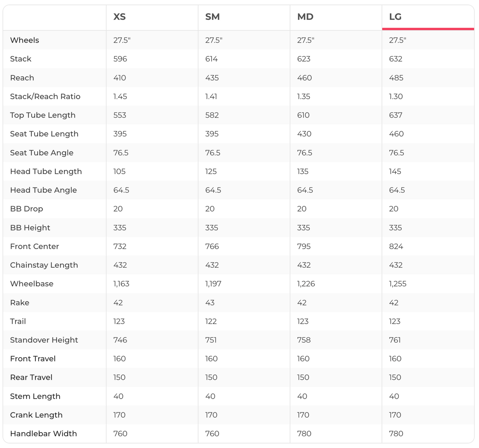Image resolution: width=479 pixels, height=448 pixels.
Task: Click the Wheelbase value 1,255 for LG
Action: point(397,284)
